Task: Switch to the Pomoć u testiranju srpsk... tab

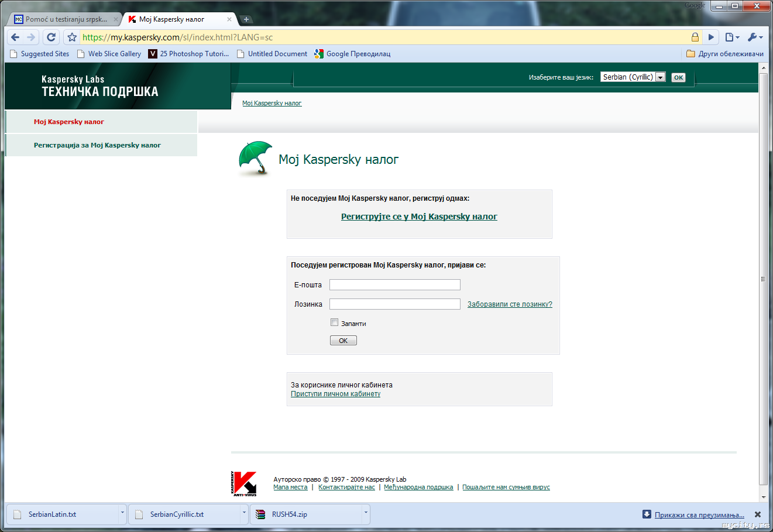Action: (x=66, y=19)
